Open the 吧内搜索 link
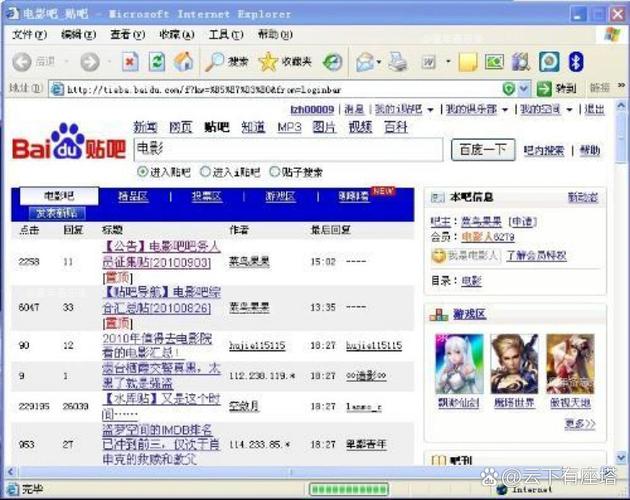Viewport: 630px width, 500px height. 544,151
